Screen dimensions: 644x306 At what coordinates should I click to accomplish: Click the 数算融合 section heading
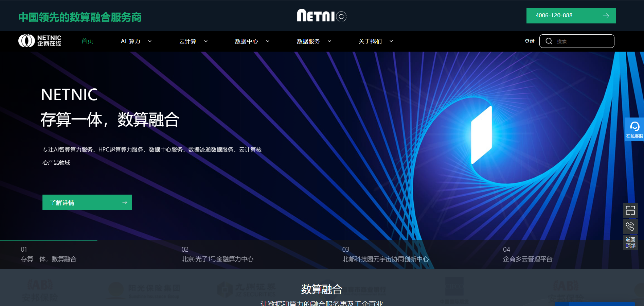click(322, 289)
